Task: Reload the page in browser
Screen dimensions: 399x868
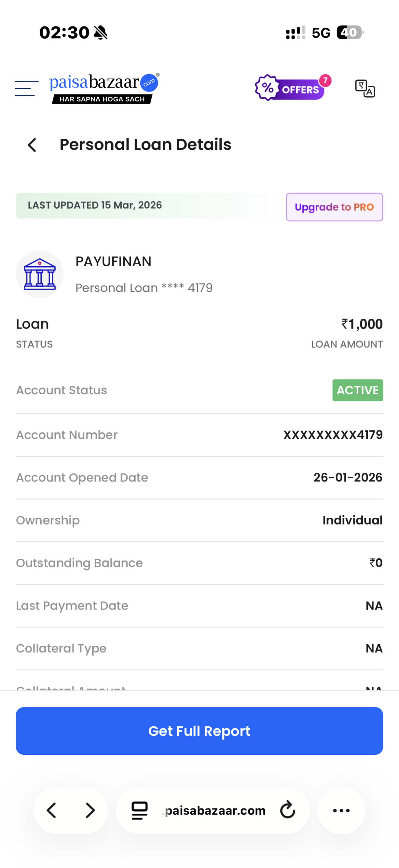Action: pyautogui.click(x=287, y=810)
